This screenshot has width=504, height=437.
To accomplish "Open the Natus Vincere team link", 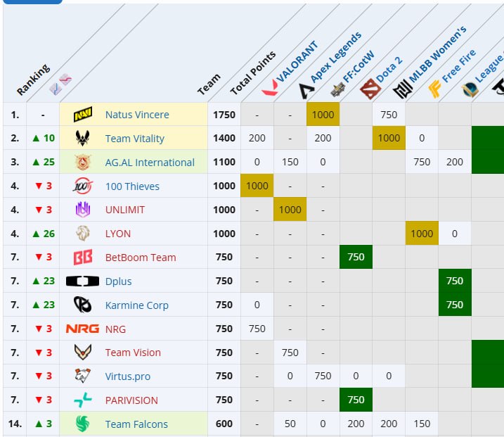I will pyautogui.click(x=137, y=115).
